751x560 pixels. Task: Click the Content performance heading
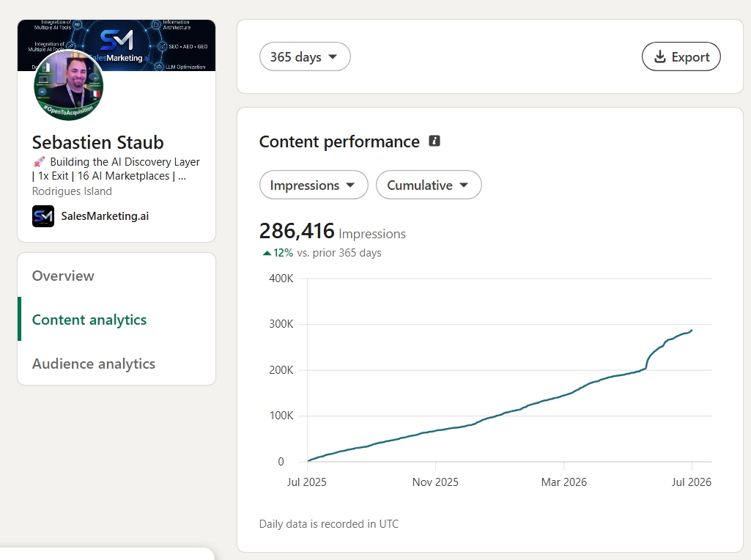(x=339, y=141)
